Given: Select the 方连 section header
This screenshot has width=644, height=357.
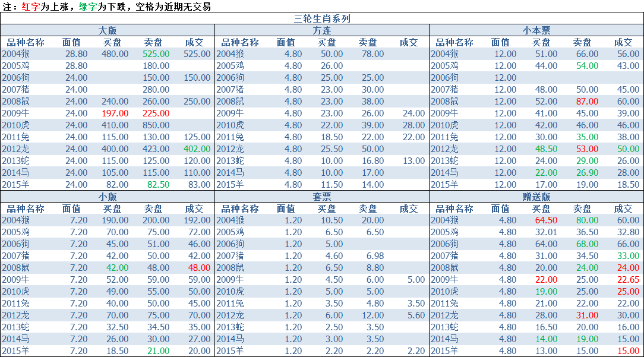Looking at the screenshot, I should pyautogui.click(x=322, y=30).
